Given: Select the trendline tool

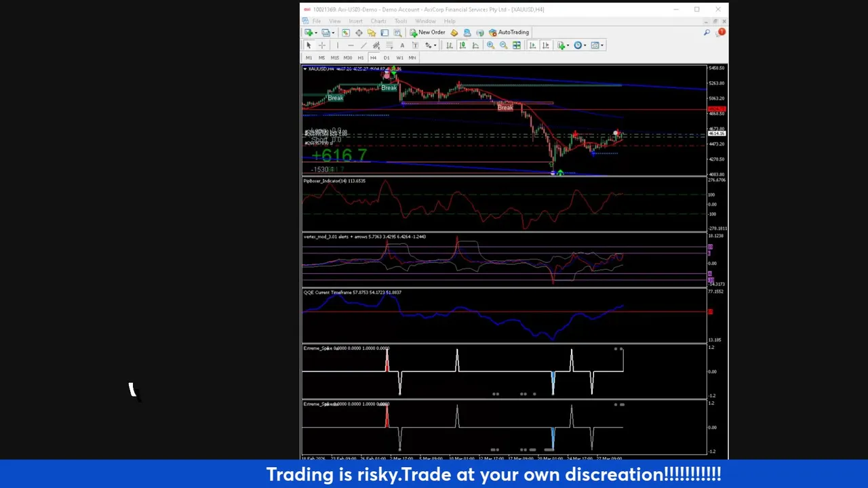Looking at the screenshot, I should [363, 45].
